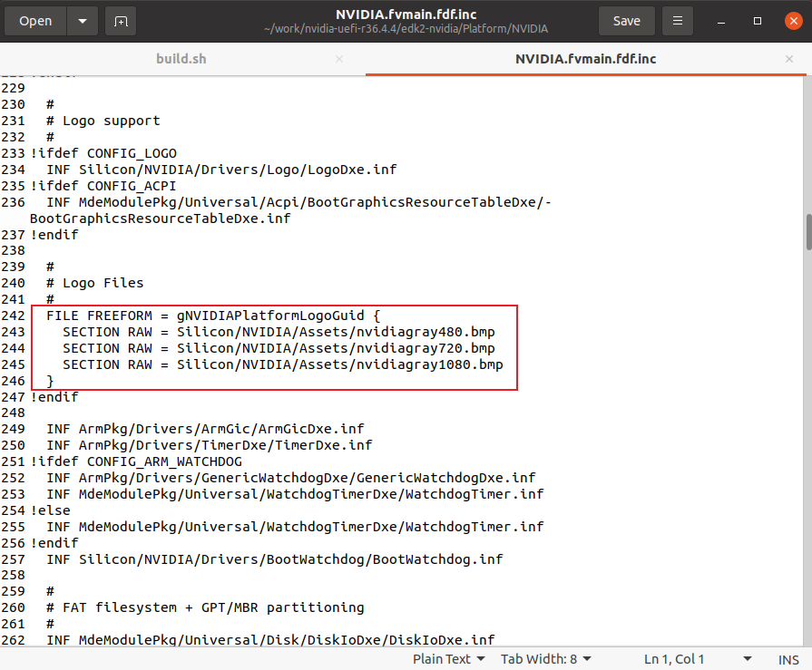The image size is (812, 670).
Task: Open the Ln 1, Col 1 position menu
Action: 697,659
